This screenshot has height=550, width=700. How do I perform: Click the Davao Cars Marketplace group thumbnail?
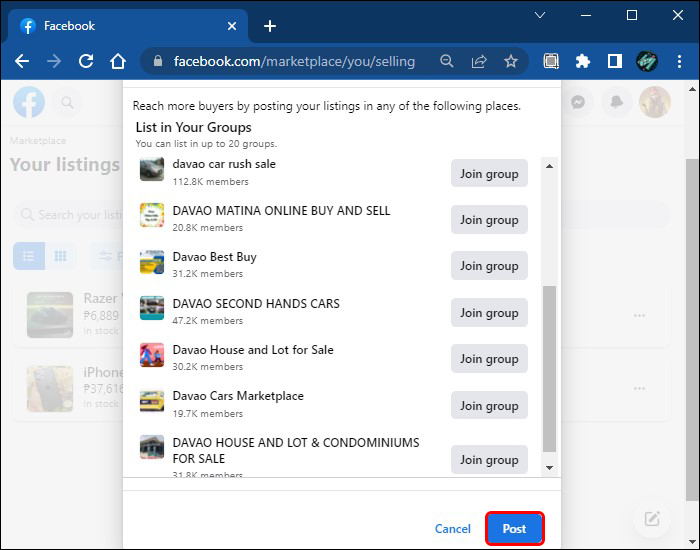(x=152, y=402)
